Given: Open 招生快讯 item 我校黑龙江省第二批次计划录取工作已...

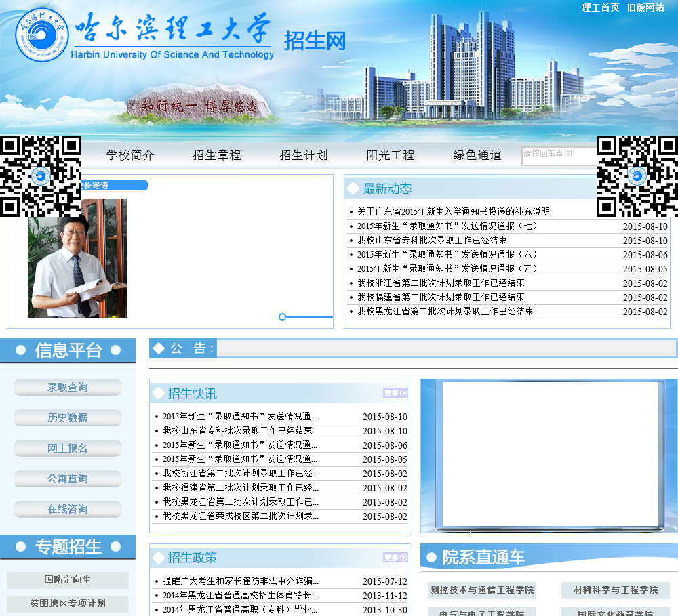Looking at the screenshot, I should 241,502.
